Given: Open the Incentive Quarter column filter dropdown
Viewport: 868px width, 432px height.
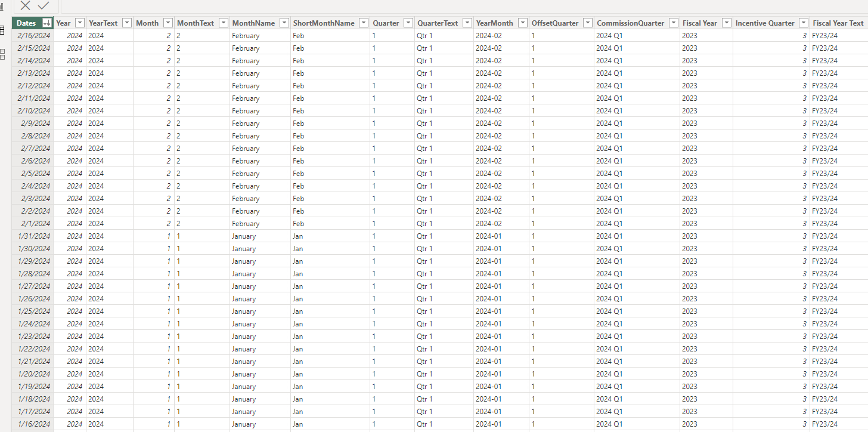Looking at the screenshot, I should point(804,23).
